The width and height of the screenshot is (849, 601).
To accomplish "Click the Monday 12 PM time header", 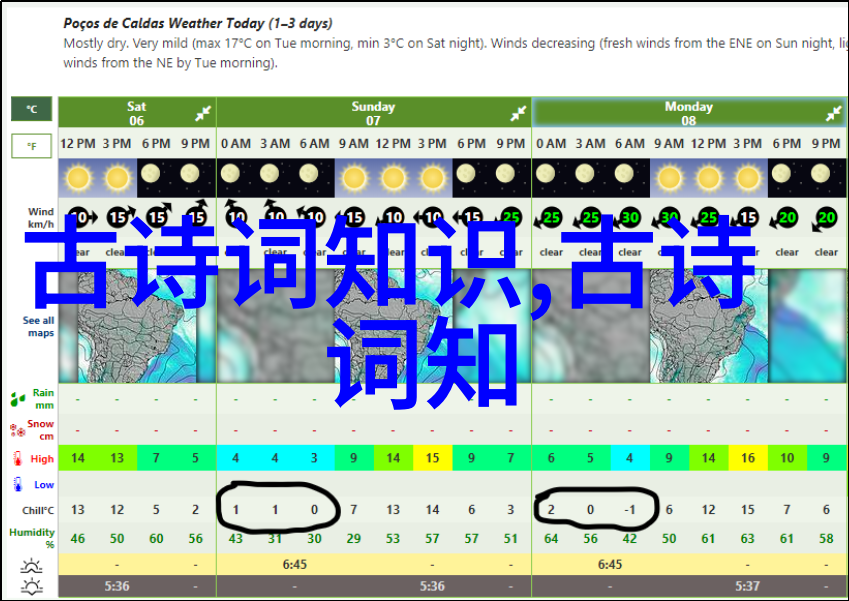I will tap(708, 144).
